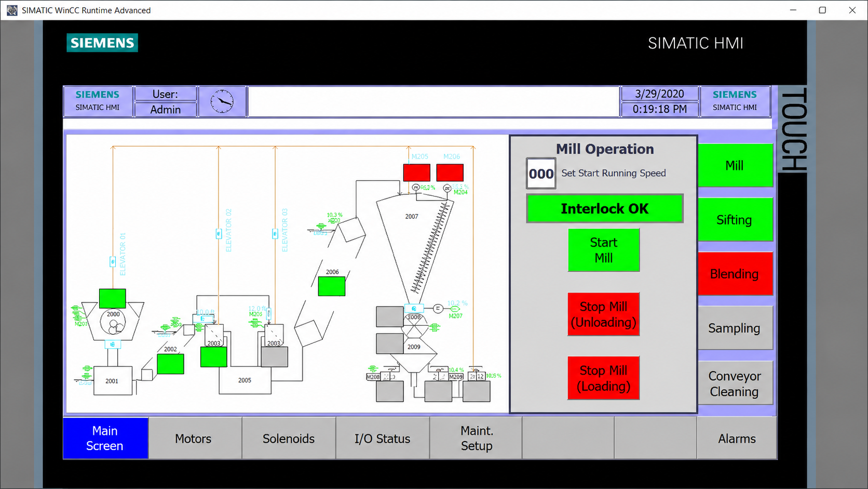
Task: Select the M207 motor symbol
Action: coord(455,309)
